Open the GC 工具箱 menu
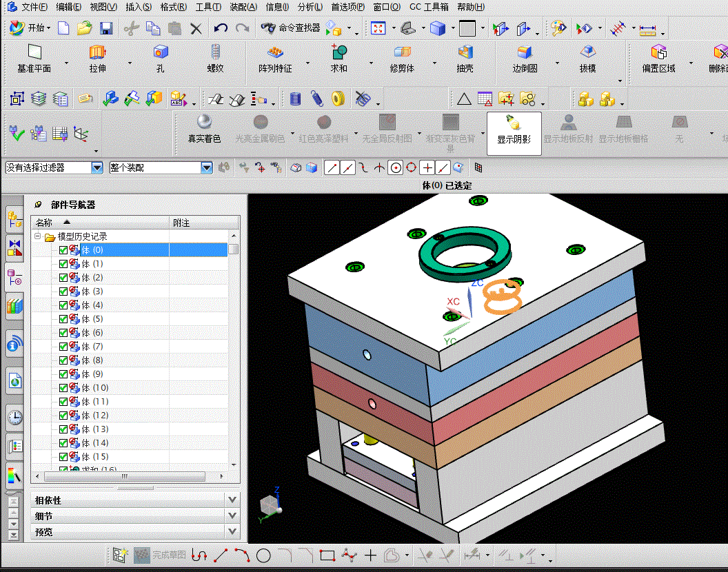This screenshot has height=572, width=728. tap(429, 6)
